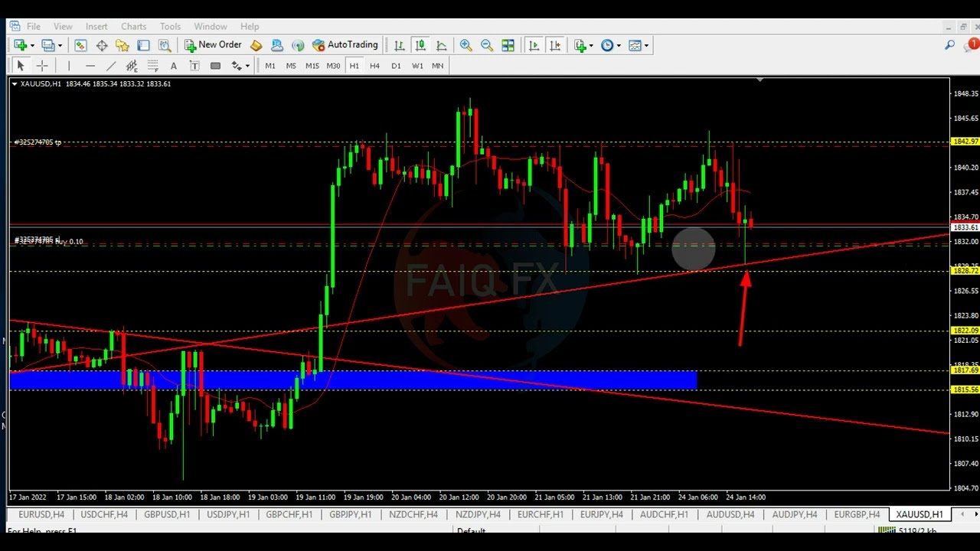Select the active H1 timeframe button
This screenshot has width=980, height=551.
354,66
